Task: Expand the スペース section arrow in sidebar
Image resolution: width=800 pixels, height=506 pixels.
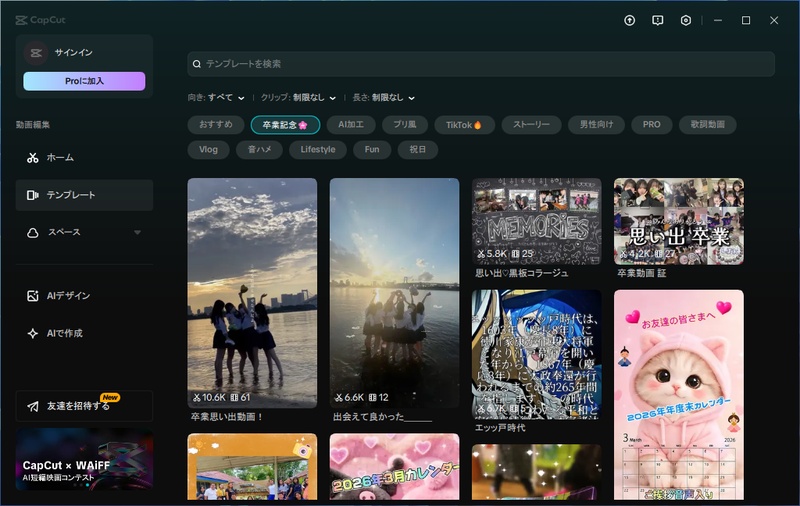Action: [137, 233]
